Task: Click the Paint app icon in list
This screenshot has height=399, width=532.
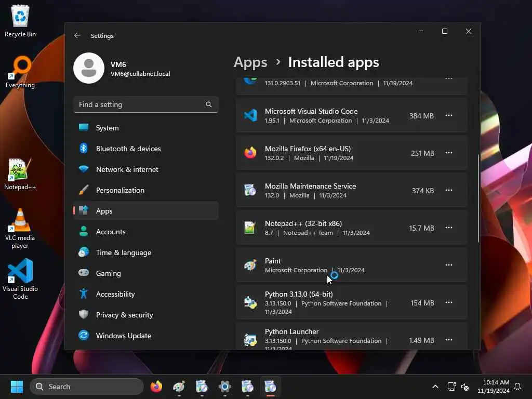Action: 250,265
